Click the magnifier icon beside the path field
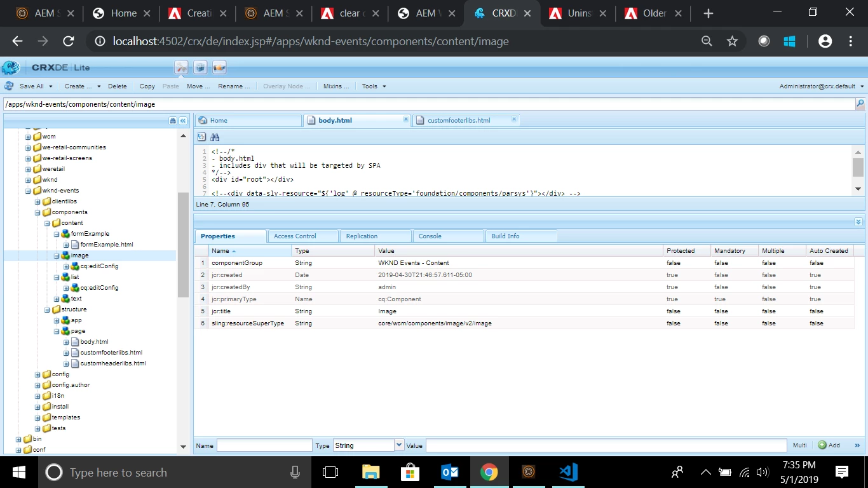The height and width of the screenshot is (488, 868). click(x=860, y=104)
